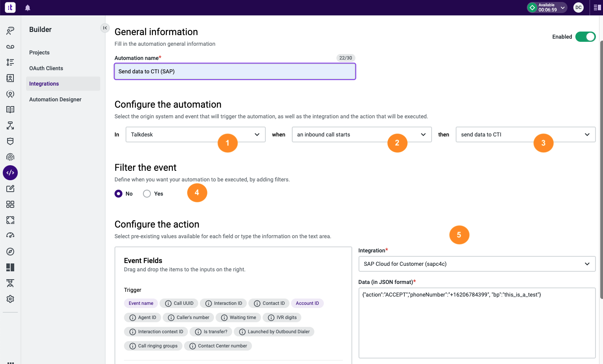Click the info icon on Call UUID
Screen dimensions: 603x364
168,303
